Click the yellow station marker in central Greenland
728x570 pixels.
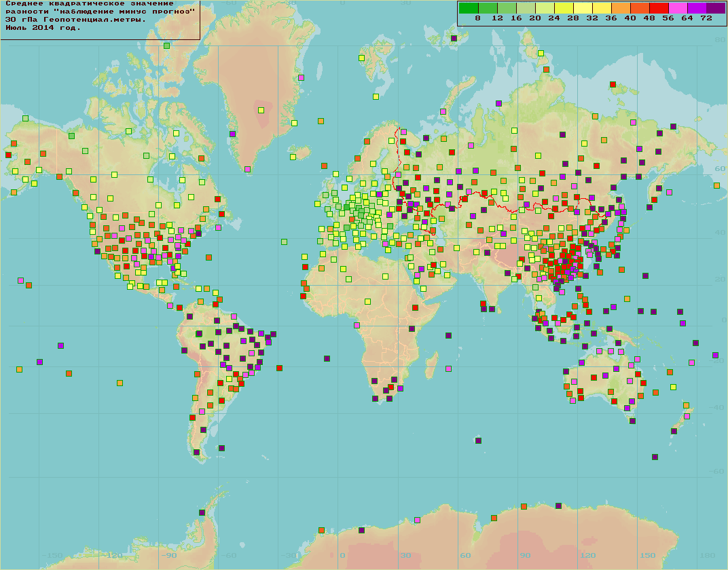pyautogui.click(x=261, y=111)
